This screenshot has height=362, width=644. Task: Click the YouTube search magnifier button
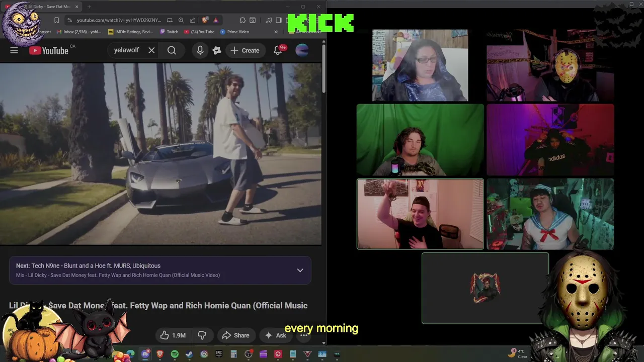pos(172,50)
